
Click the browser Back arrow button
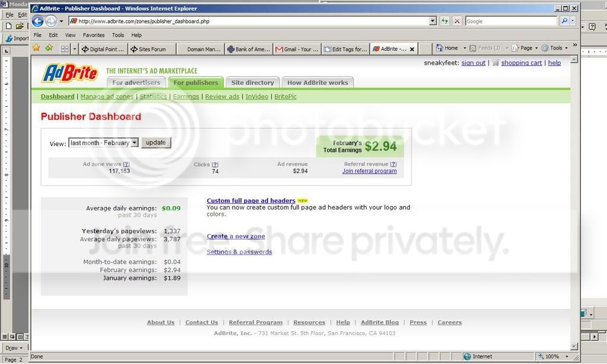[37, 21]
